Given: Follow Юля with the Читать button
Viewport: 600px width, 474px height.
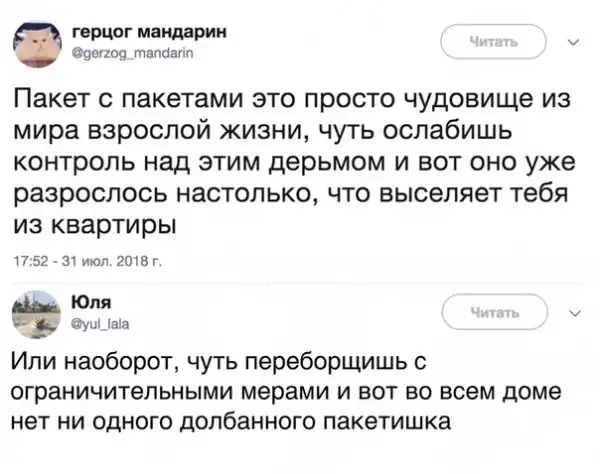Looking at the screenshot, I should [x=493, y=313].
